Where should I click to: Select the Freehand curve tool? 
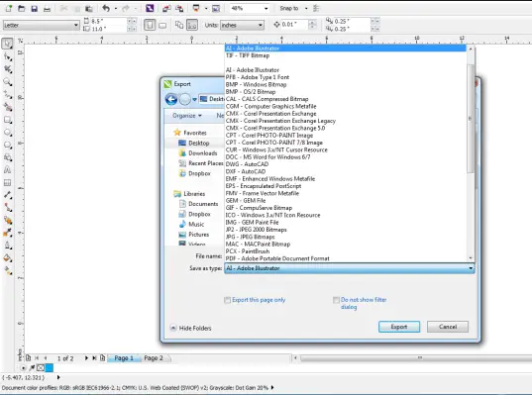click(8, 95)
